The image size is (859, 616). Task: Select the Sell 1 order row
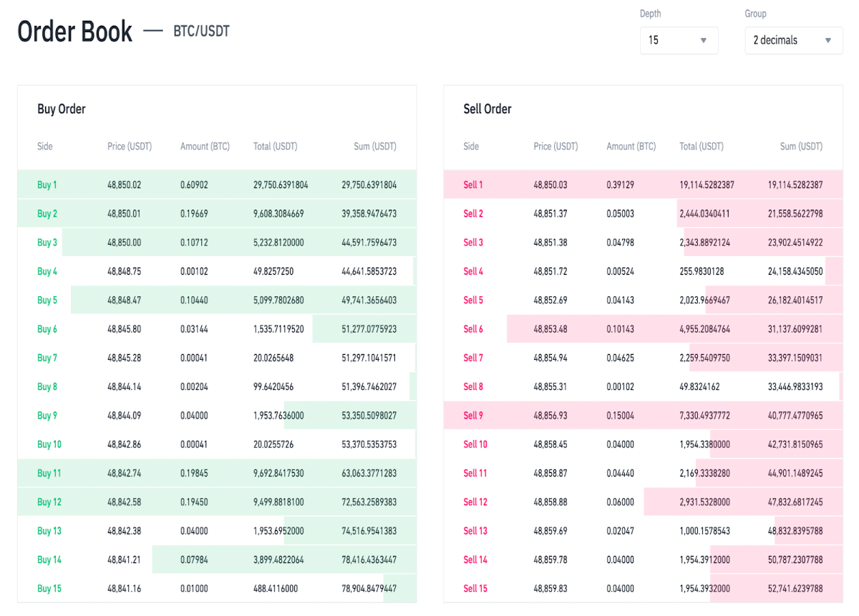(643, 185)
